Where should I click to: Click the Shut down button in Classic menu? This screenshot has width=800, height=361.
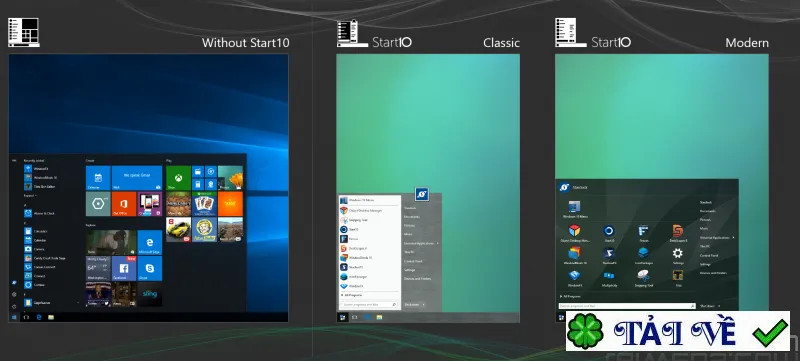coord(412,304)
